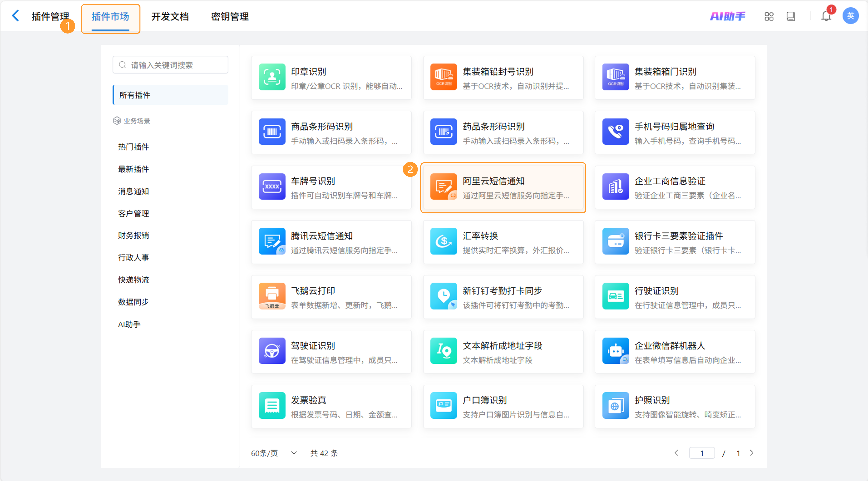Open the 密钥管理 tab
The image size is (868, 481).
click(x=229, y=16)
